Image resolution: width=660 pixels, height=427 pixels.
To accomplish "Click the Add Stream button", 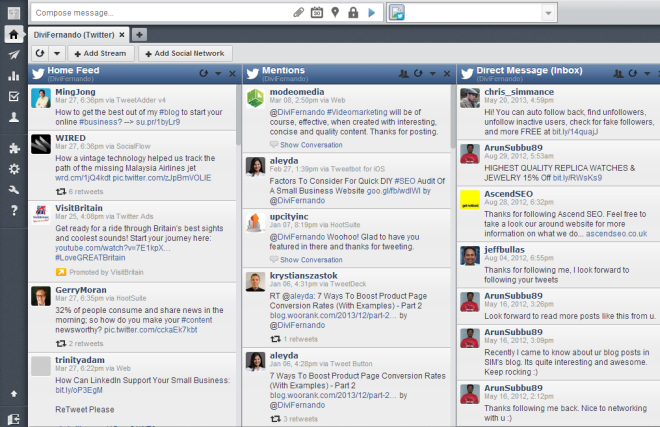I will click(x=100, y=53).
